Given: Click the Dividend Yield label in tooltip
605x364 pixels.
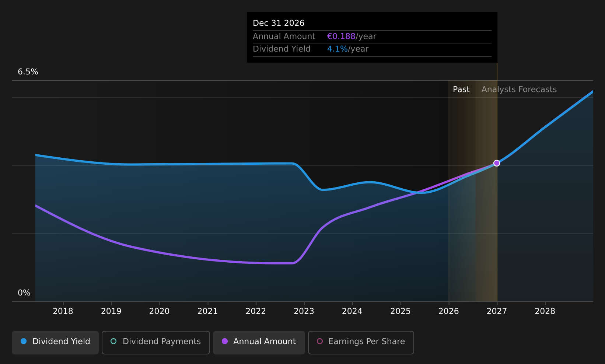Looking at the screenshot, I should pos(281,49).
